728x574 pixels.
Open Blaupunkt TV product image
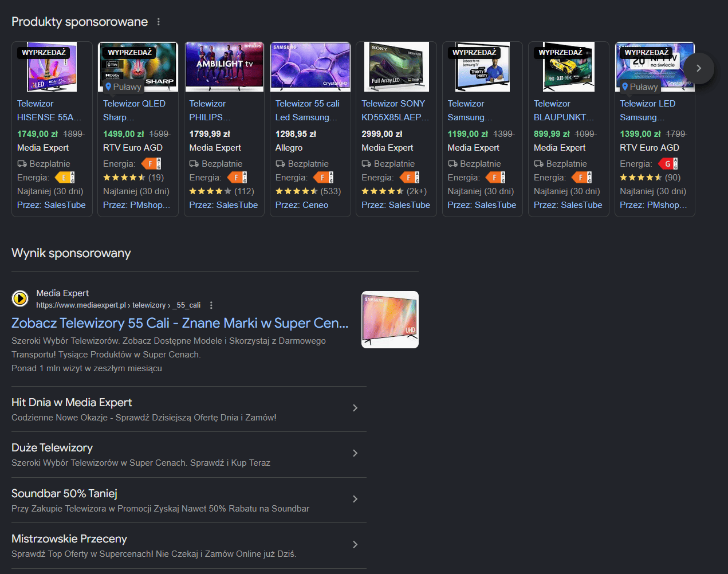point(569,66)
